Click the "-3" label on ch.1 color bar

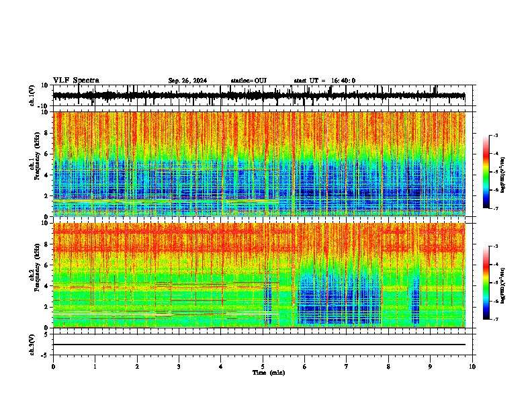tap(496, 135)
